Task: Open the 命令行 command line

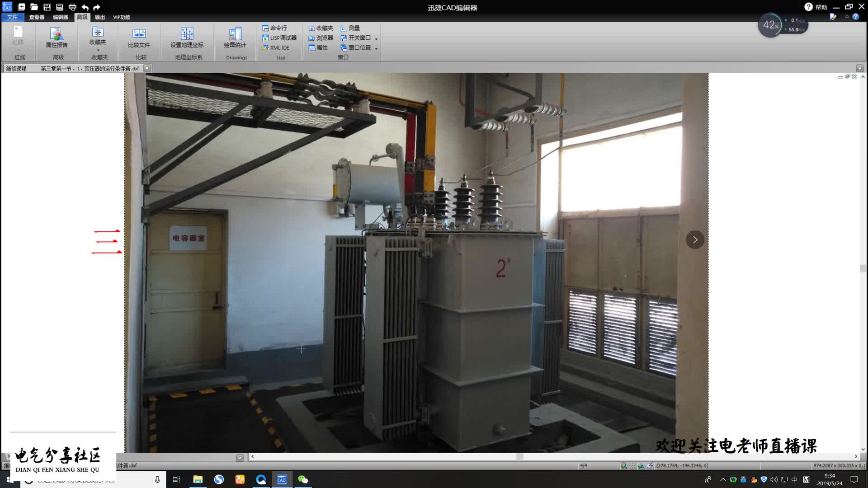Action: point(274,28)
